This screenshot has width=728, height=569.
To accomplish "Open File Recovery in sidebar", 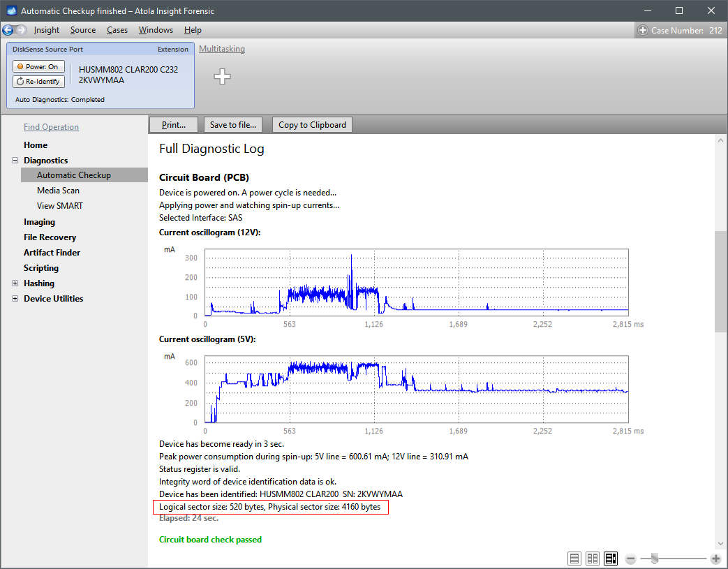I will (x=50, y=237).
